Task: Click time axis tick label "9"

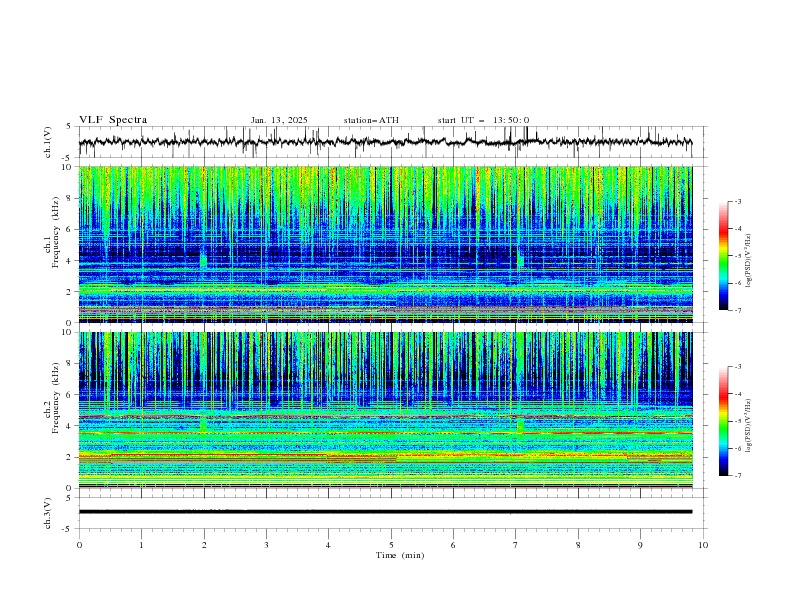Action: coord(640,545)
